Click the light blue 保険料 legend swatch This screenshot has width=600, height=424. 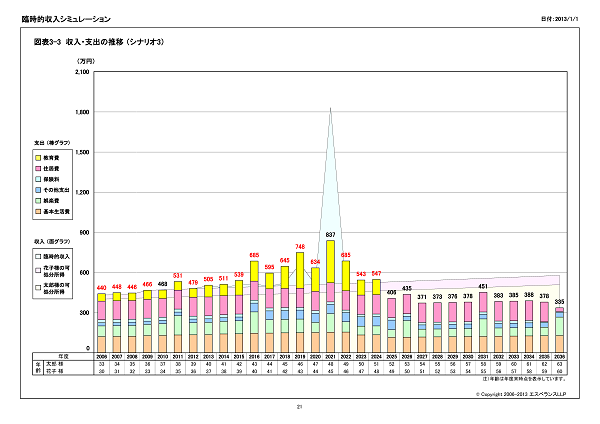click(38, 179)
